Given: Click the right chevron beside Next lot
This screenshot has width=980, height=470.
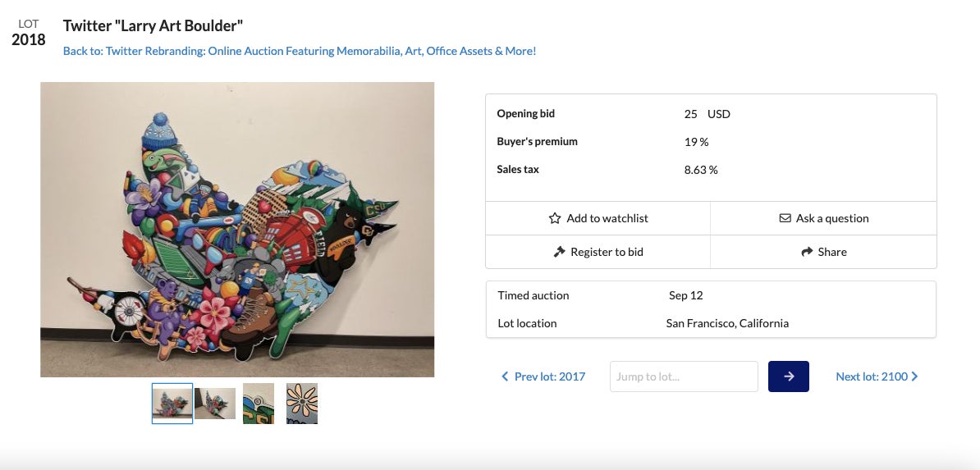Looking at the screenshot, I should coord(915,377).
